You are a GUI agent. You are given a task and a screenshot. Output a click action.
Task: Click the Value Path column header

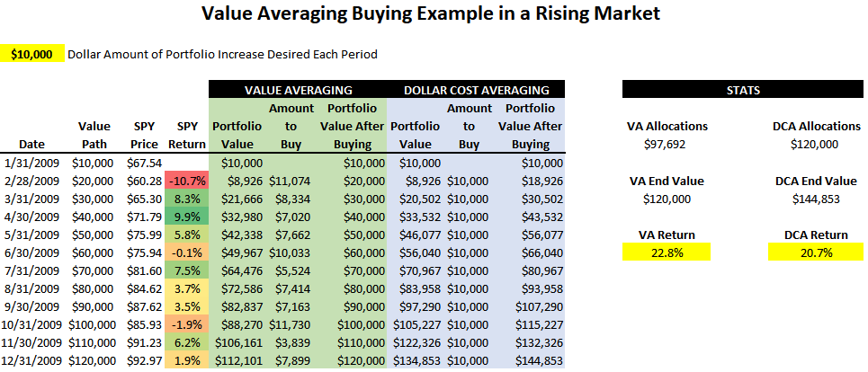[94, 135]
